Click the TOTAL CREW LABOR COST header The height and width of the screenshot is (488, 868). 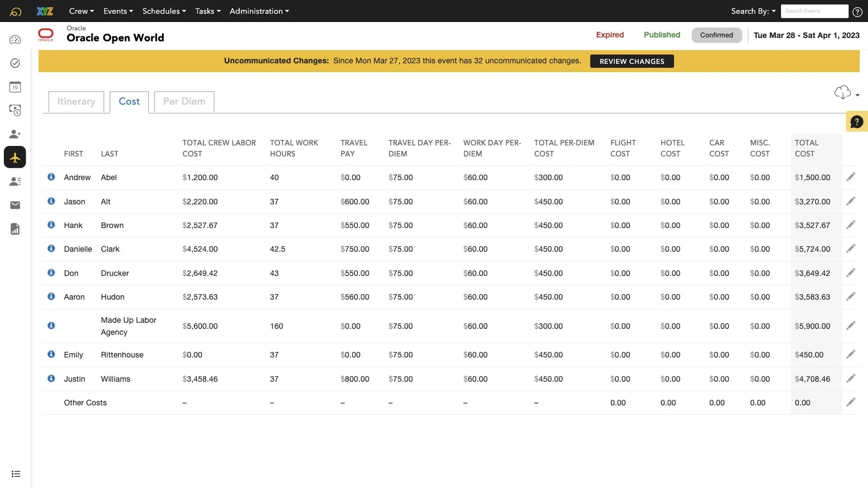[219, 148]
